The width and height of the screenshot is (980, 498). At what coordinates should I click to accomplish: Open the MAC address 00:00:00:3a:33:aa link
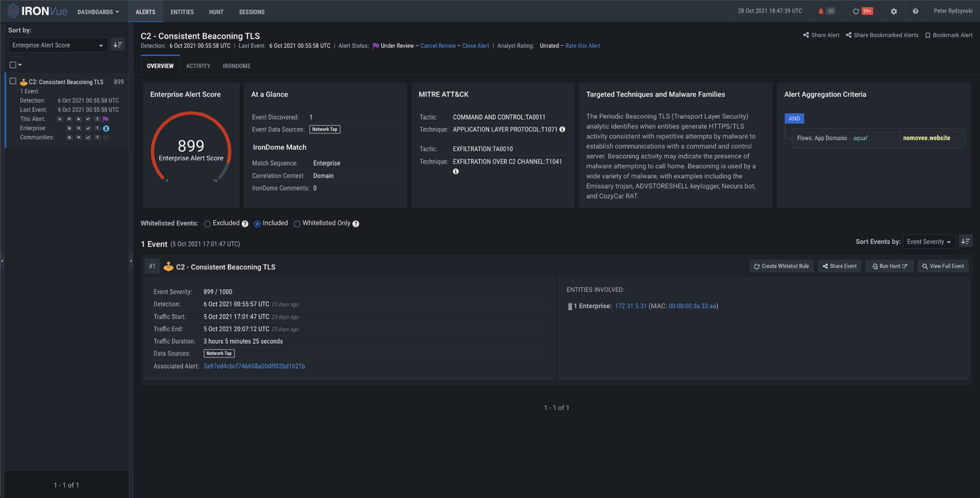pyautogui.click(x=692, y=306)
